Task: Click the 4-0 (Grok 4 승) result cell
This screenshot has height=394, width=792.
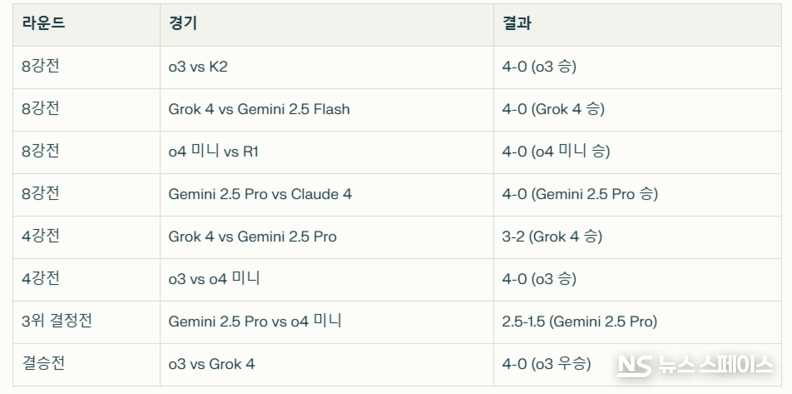Action: click(x=637, y=110)
